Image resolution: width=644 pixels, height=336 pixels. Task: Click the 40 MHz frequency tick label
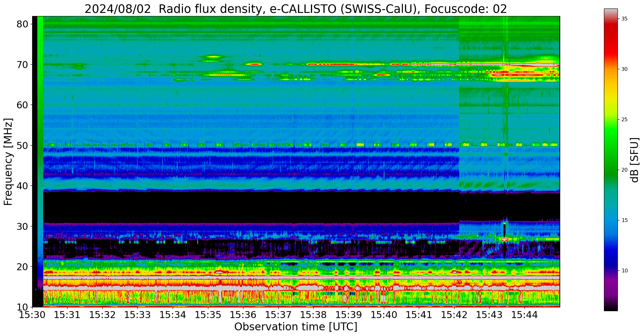23,186
